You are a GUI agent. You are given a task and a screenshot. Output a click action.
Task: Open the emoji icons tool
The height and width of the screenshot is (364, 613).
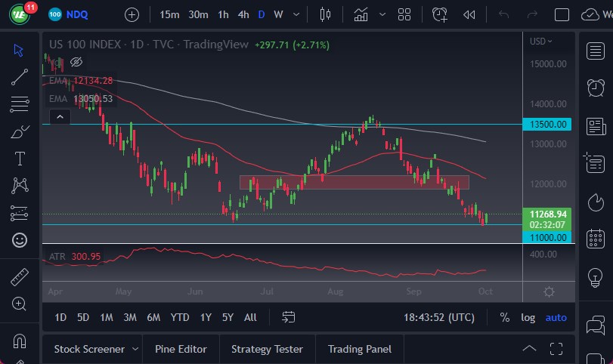[20, 240]
